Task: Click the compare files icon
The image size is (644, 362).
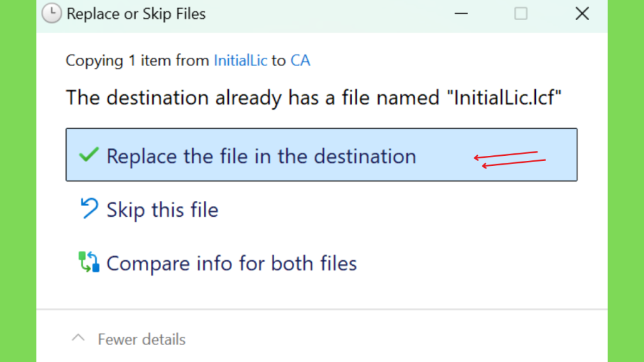Action: [89, 262]
